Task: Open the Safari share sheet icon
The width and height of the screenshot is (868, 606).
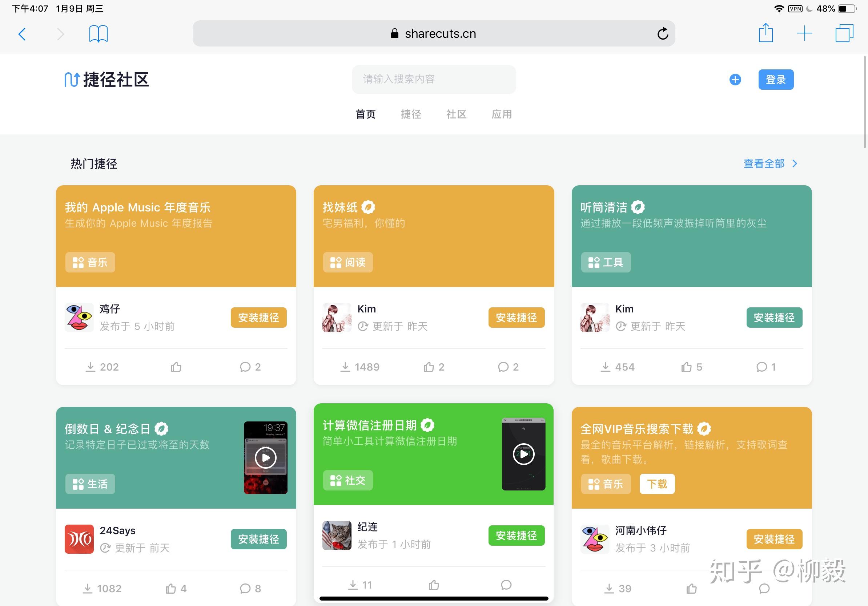Action: click(765, 33)
